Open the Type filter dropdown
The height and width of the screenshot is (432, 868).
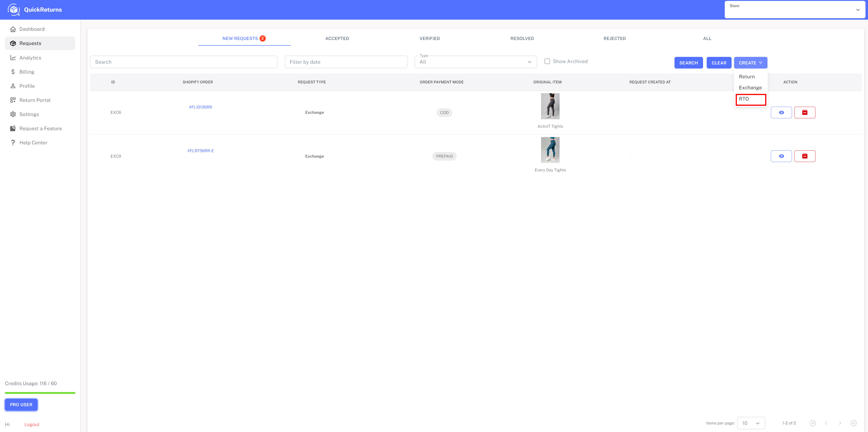pyautogui.click(x=475, y=62)
